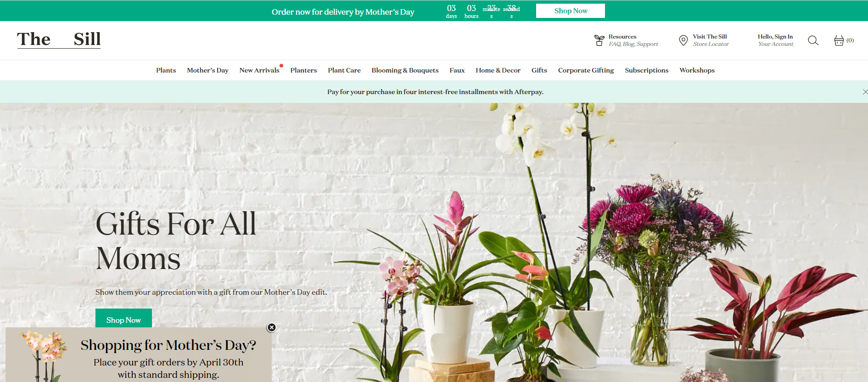Open the Plants menu
The image size is (868, 382).
click(166, 70)
